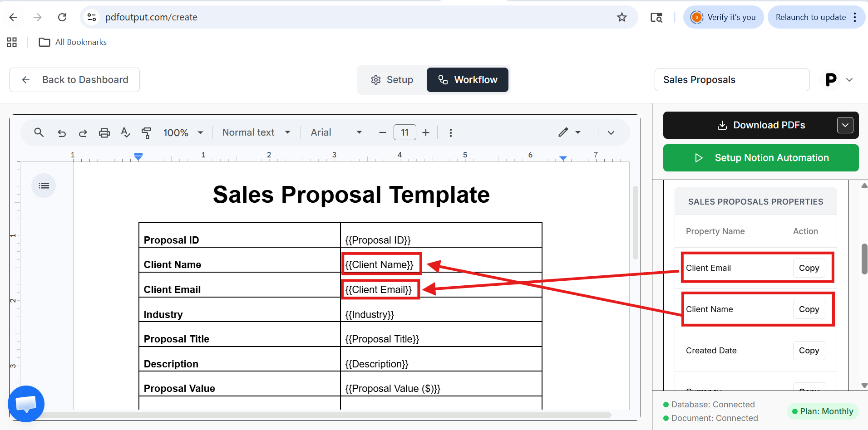This screenshot has width=868, height=430.
Task: Open the chat support bubble
Action: [26, 403]
